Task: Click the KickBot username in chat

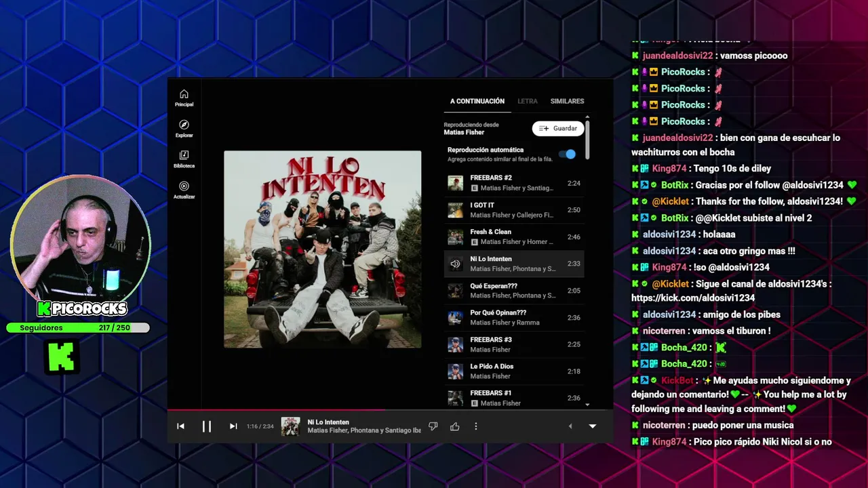Action: [677, 381]
